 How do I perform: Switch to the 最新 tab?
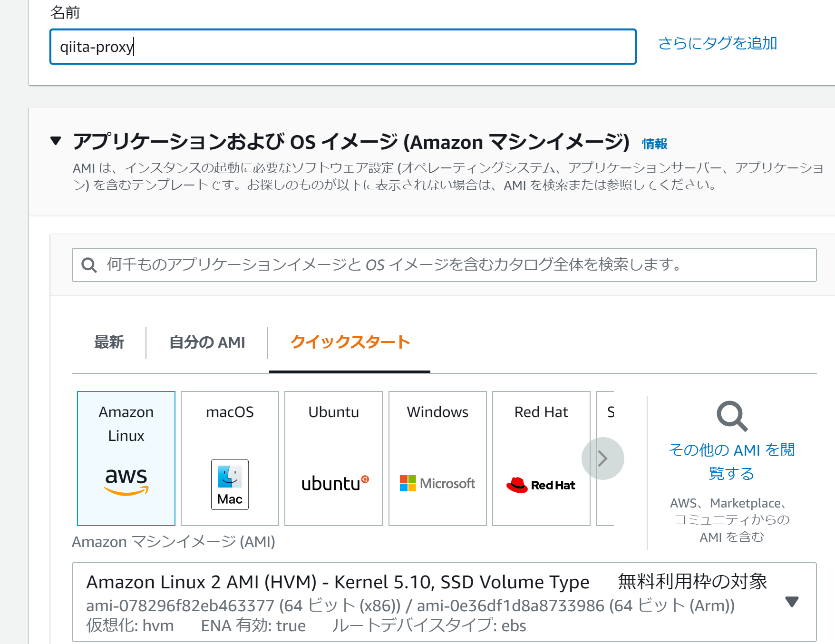pos(109,342)
